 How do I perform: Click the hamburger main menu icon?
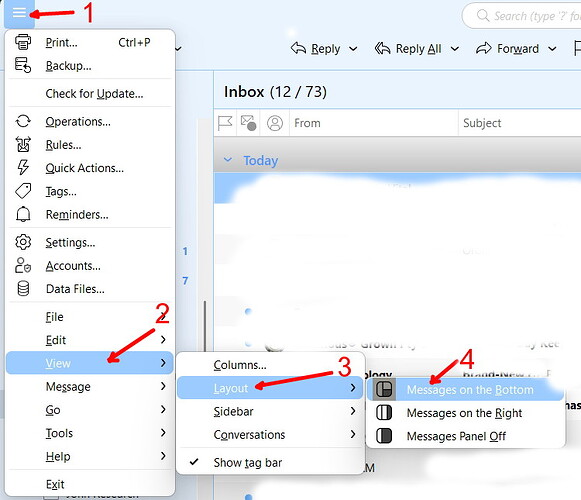(x=19, y=13)
